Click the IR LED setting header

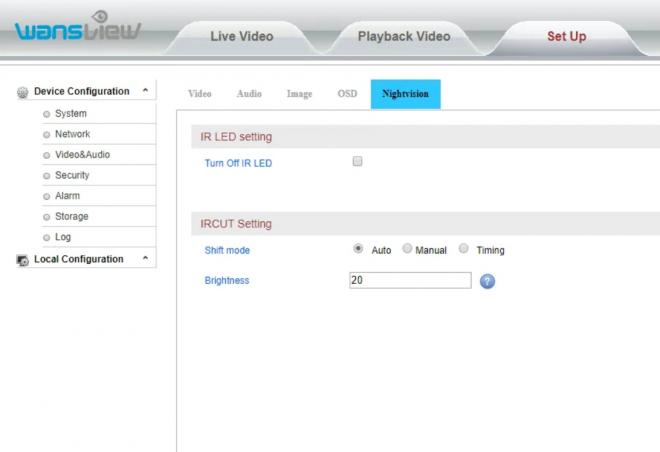point(236,137)
